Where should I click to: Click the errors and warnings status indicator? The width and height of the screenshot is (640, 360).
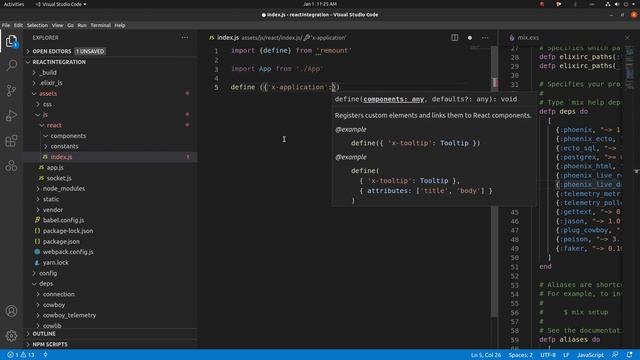pos(21,355)
